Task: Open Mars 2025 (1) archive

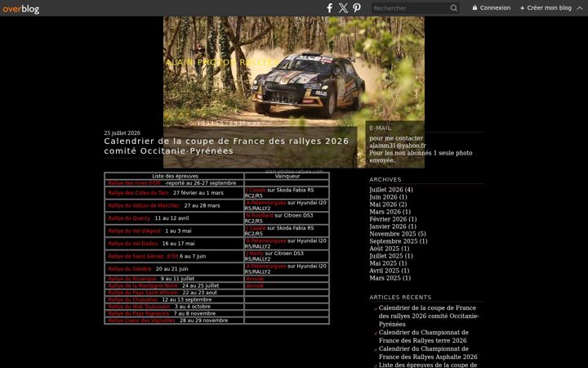Action: 390,278
